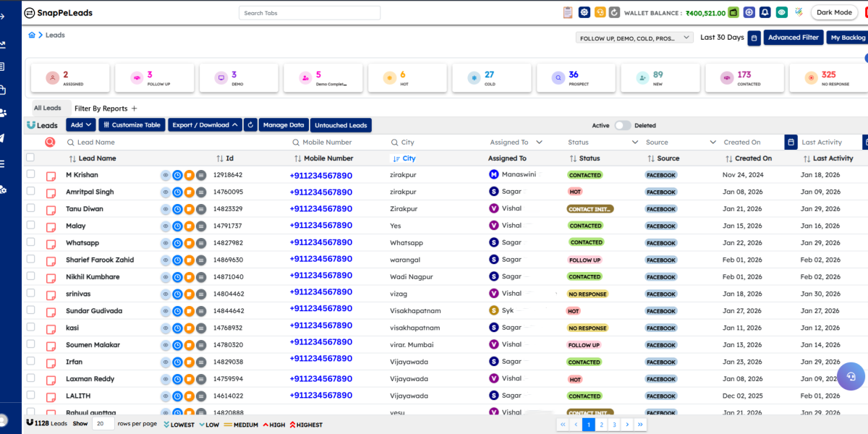Screen dimensions: 868x434
Task: Check the select-all checkbox in table header
Action: pyautogui.click(x=30, y=158)
